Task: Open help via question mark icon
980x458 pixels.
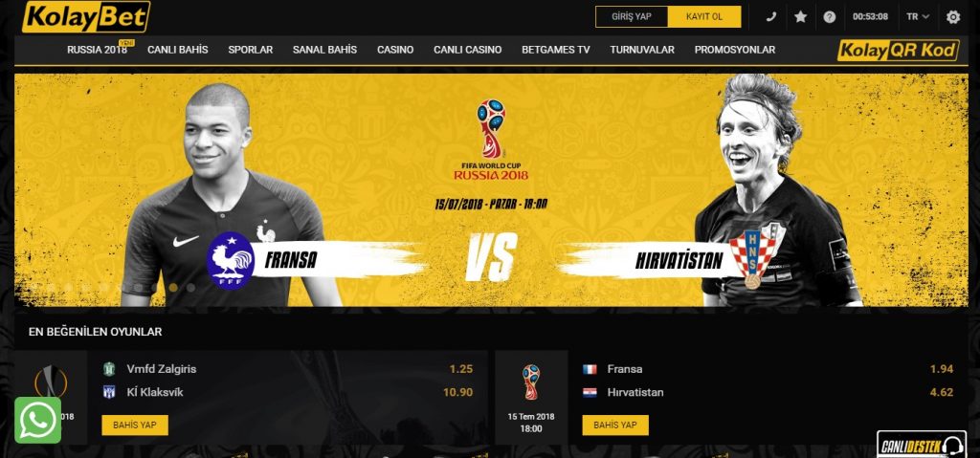Action: click(830, 17)
